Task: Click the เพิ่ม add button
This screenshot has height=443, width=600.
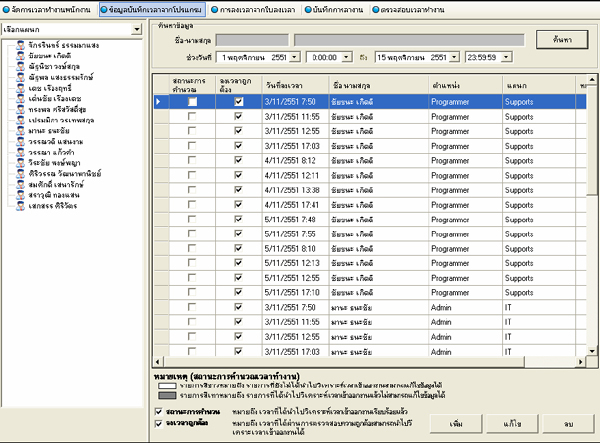Action: [x=455, y=423]
